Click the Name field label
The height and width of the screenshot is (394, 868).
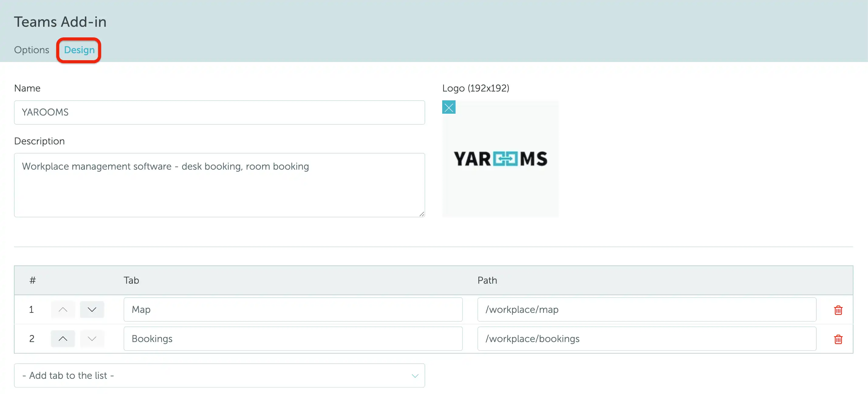point(27,88)
